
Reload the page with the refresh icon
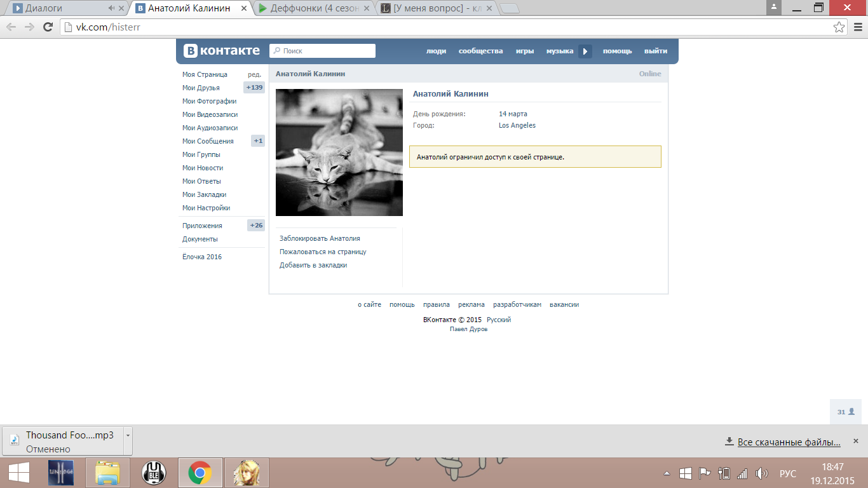tap(48, 27)
